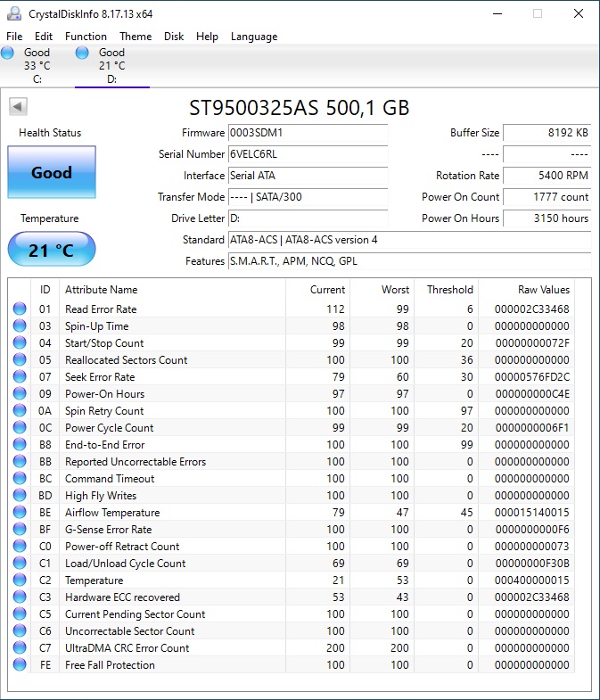Screen dimensions: 600x700
Task: Click the 21 °C temperature button
Action: tap(52, 249)
